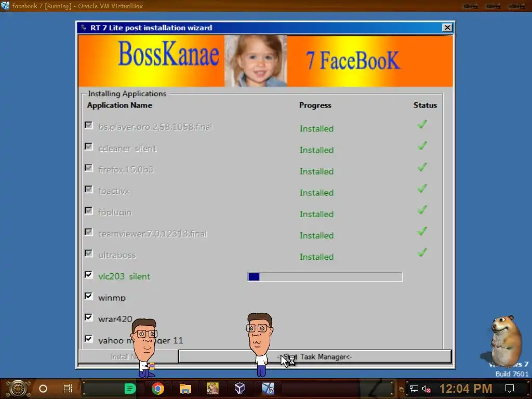Screen dimensions: 532x399
Task: Click the green checkmark for ccleaner silent
Action: pos(422,146)
